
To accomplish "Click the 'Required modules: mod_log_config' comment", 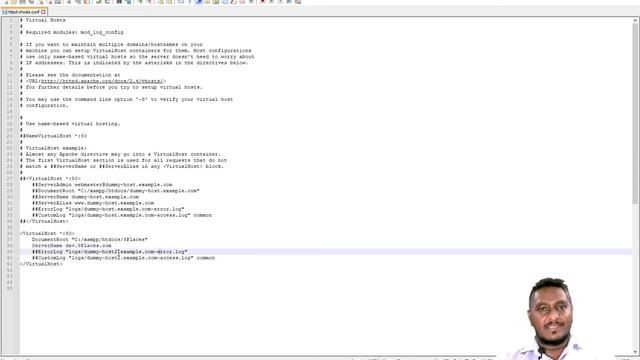I will click(72, 32).
